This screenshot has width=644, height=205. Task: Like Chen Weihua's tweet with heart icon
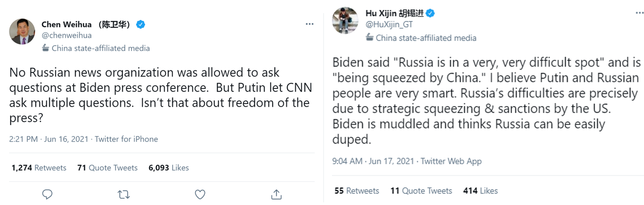coord(200,194)
